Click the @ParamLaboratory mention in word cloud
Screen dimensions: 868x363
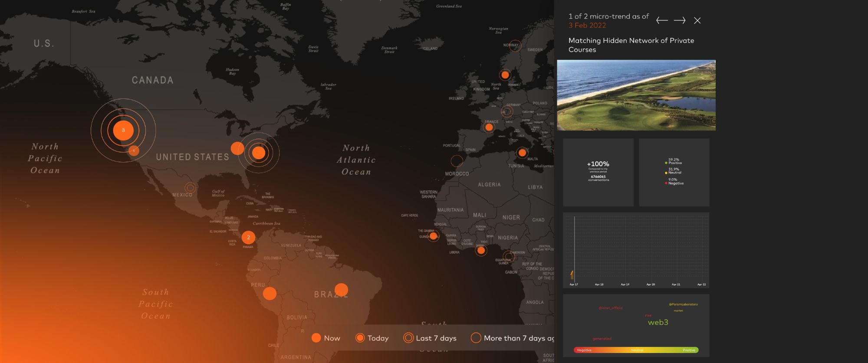(683, 304)
